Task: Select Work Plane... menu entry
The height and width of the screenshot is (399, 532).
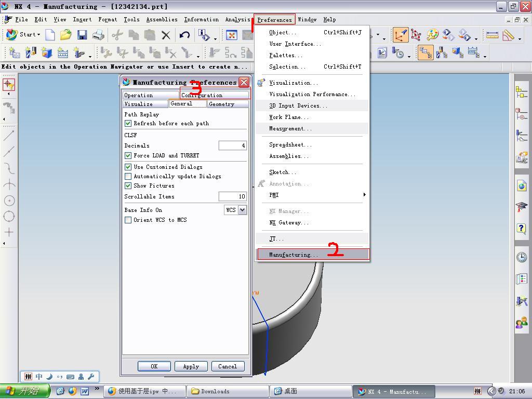Action: [312, 117]
